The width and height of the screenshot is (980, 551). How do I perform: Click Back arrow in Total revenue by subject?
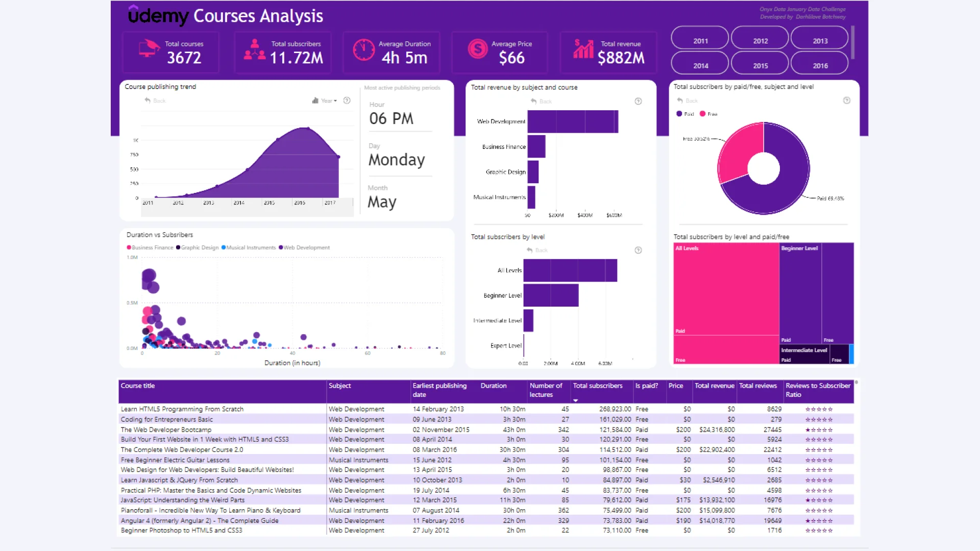(534, 101)
